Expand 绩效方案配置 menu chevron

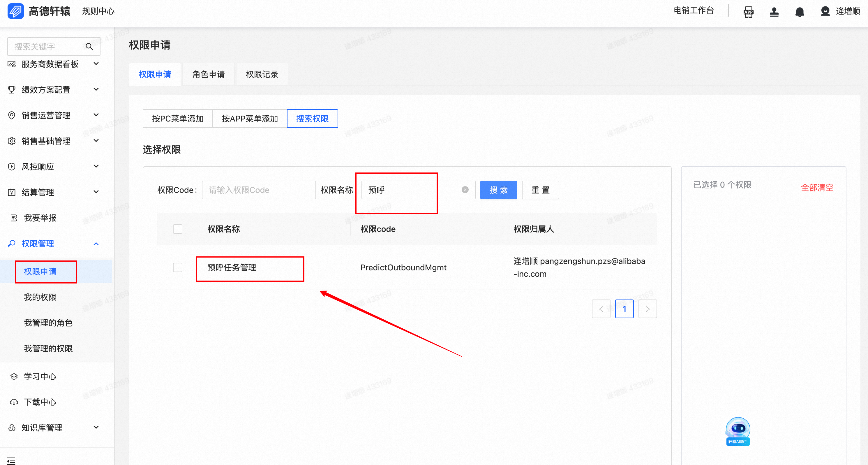tap(96, 89)
